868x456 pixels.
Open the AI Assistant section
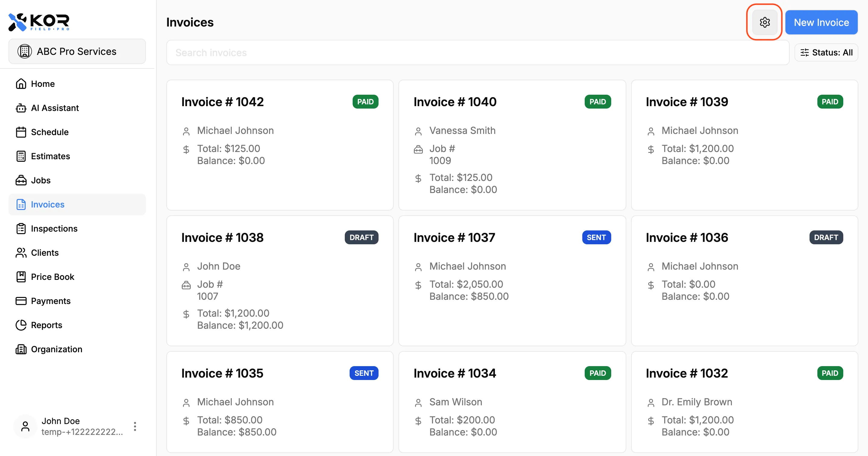click(x=55, y=108)
